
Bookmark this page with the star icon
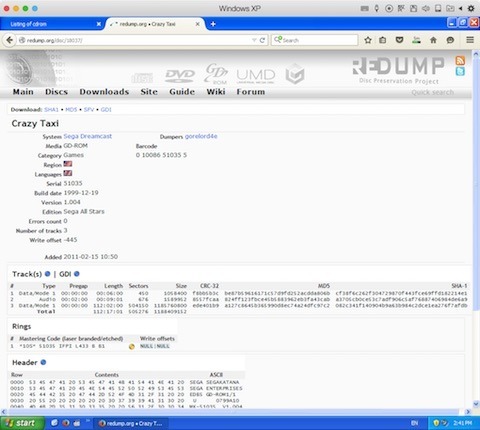pos(368,40)
